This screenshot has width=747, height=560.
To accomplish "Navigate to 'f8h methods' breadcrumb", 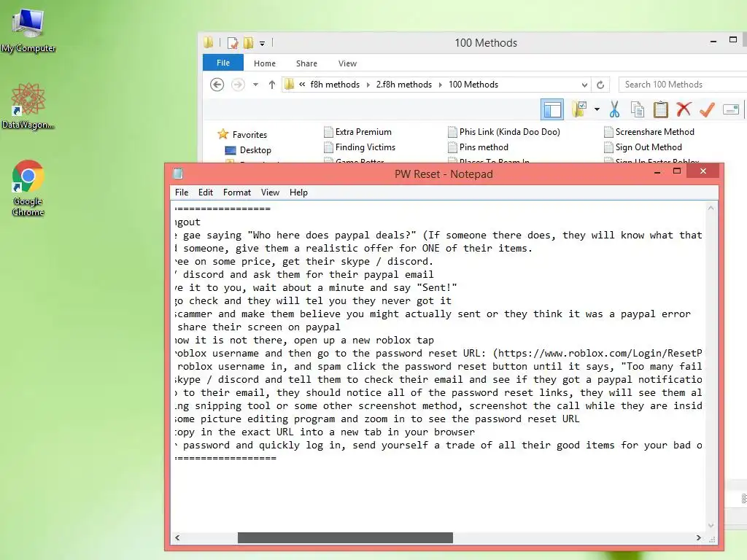I will (335, 85).
